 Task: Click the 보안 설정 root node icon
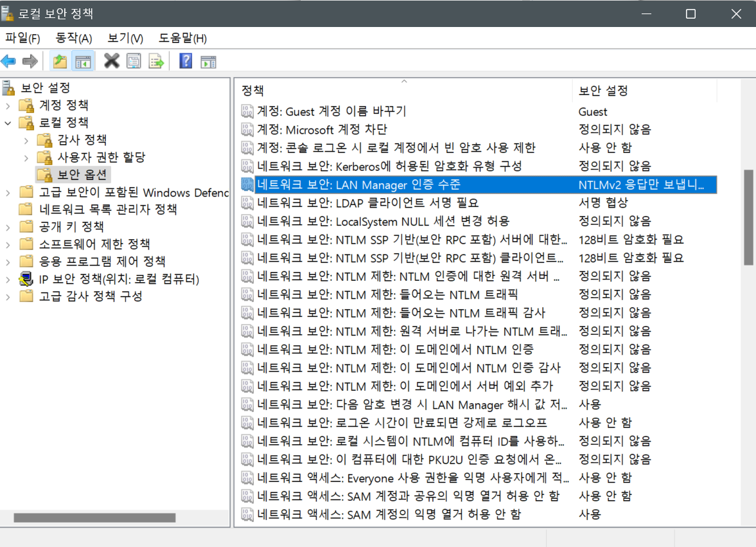(x=8, y=88)
